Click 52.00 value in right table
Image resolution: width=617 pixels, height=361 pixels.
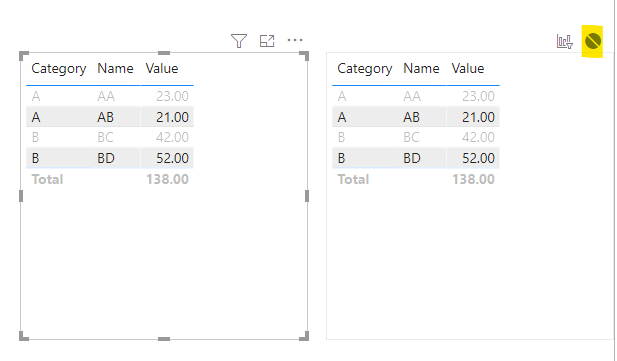(478, 158)
